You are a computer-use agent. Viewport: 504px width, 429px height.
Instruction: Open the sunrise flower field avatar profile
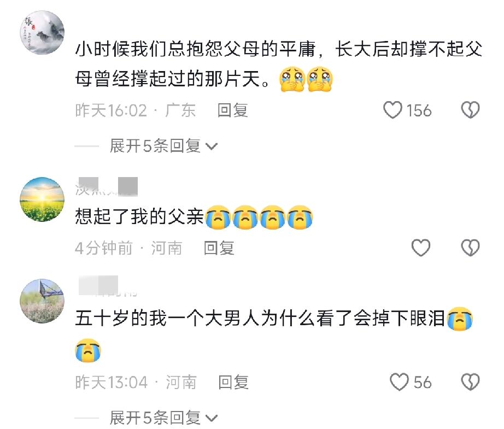[x=42, y=199]
